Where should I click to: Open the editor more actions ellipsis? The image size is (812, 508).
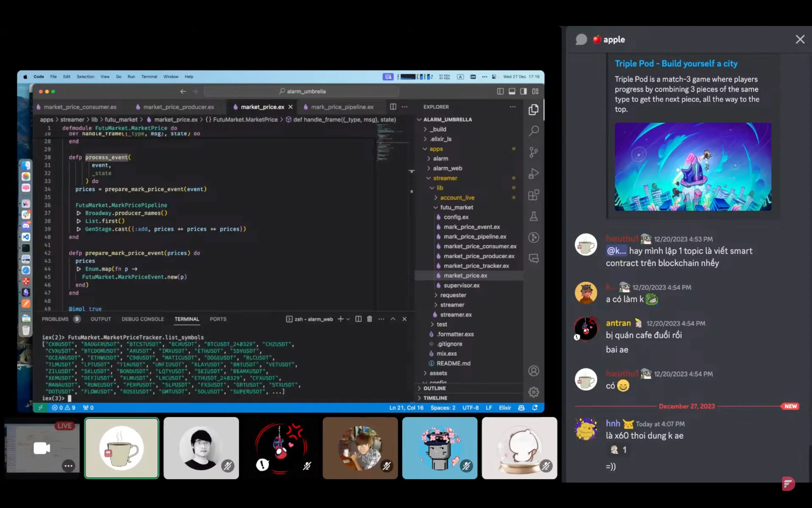pyautogui.click(x=404, y=107)
